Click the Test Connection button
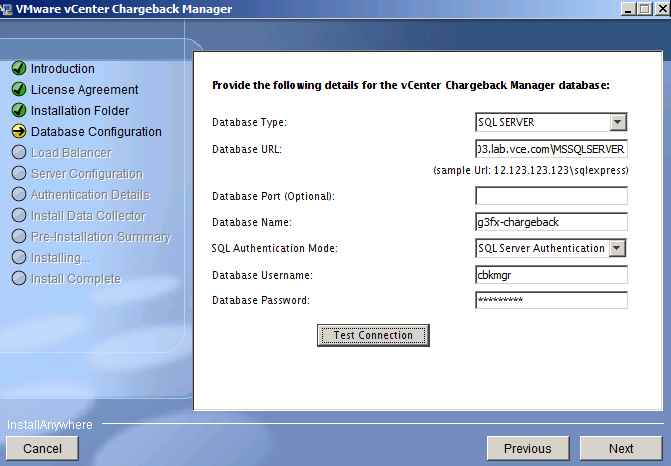This screenshot has width=671, height=466. coord(373,335)
